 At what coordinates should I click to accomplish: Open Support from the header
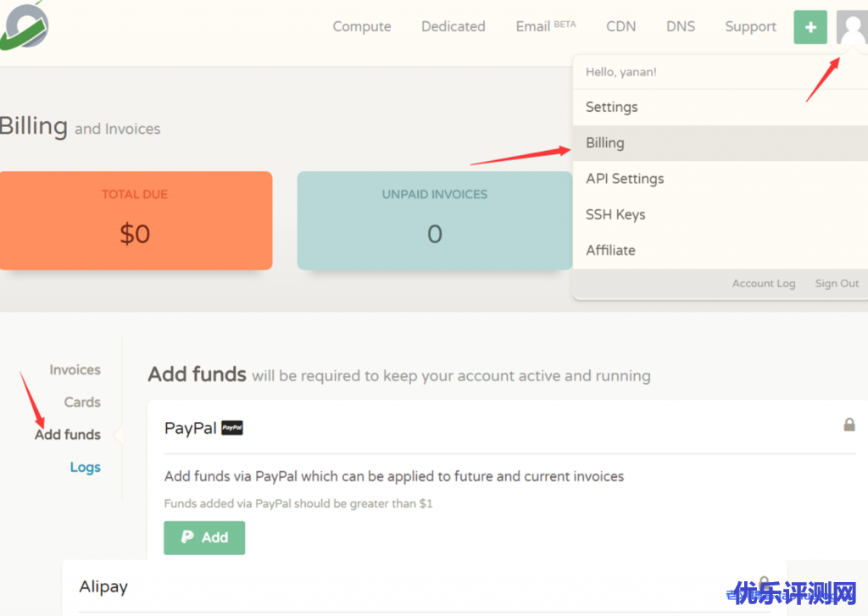pyautogui.click(x=750, y=26)
